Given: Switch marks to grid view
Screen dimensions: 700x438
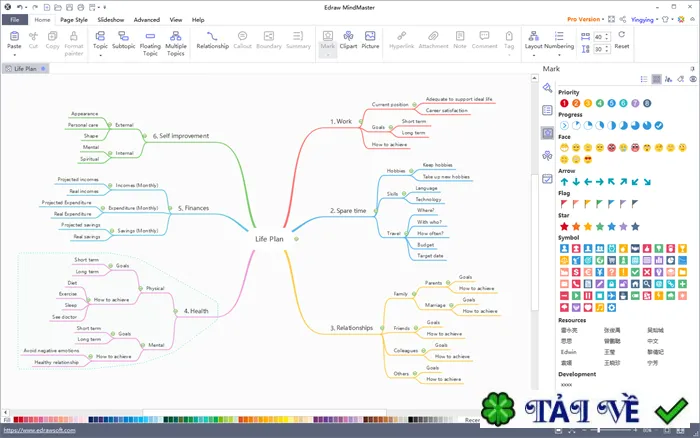Looking at the screenshot, I should click(x=656, y=79).
